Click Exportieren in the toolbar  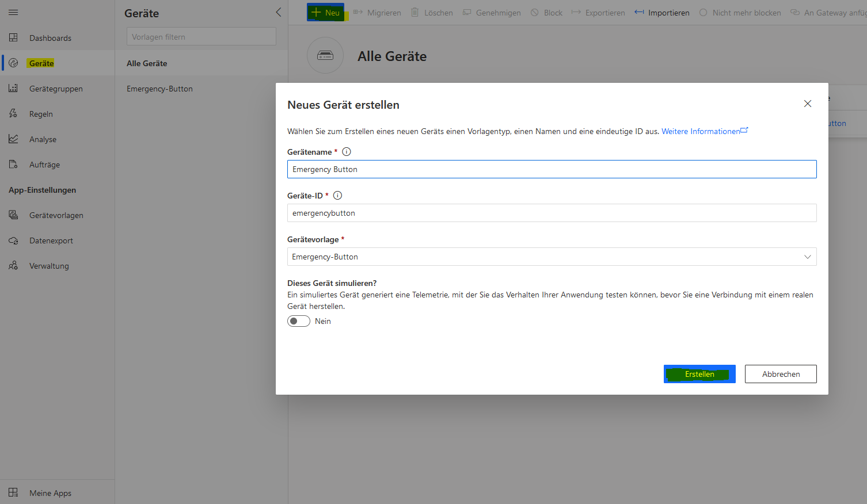click(598, 13)
